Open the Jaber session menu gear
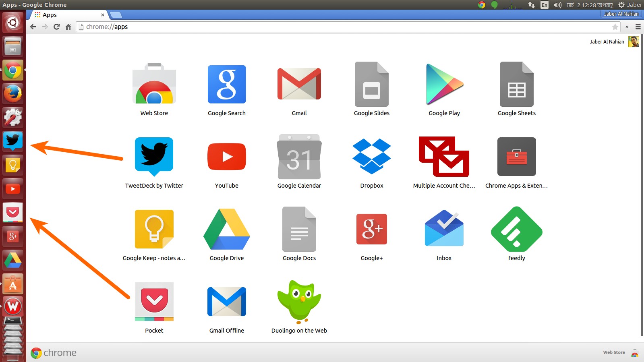The width and height of the screenshot is (644, 362). 630,5
